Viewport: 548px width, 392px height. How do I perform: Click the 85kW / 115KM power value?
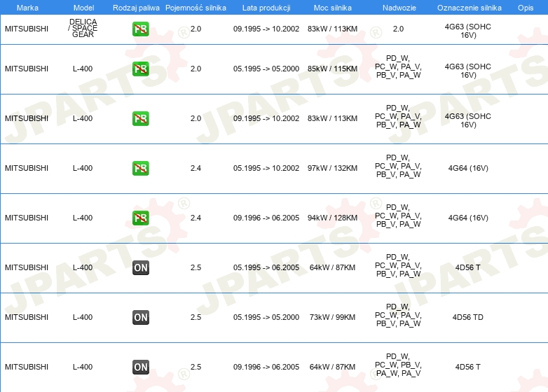coord(332,69)
